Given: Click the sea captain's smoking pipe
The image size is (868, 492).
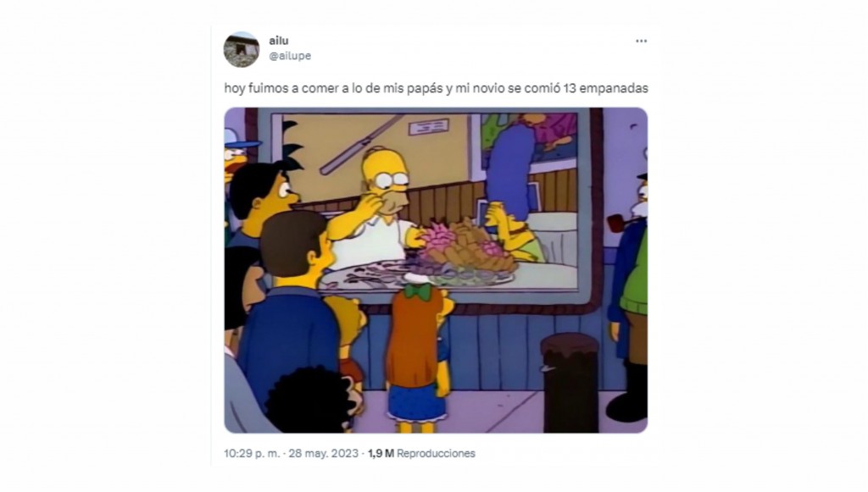Looking at the screenshot, I should click(x=619, y=222).
